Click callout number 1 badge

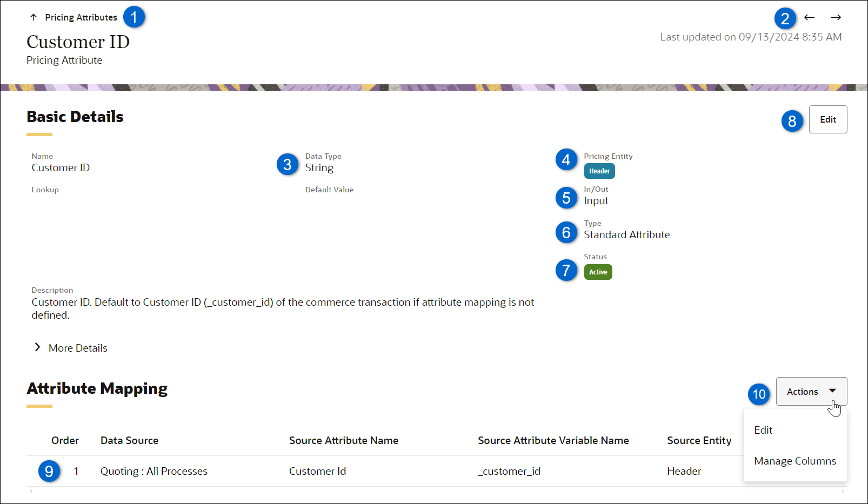(x=134, y=17)
